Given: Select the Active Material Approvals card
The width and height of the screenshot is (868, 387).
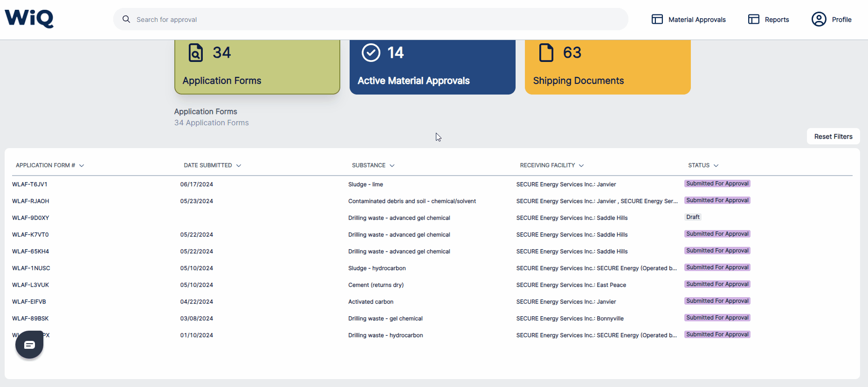Looking at the screenshot, I should coord(433,67).
